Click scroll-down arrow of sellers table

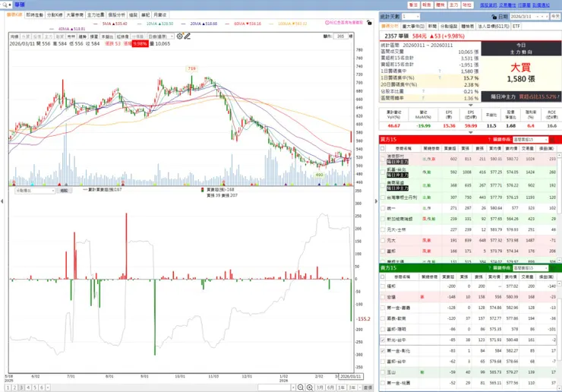tap(559, 388)
